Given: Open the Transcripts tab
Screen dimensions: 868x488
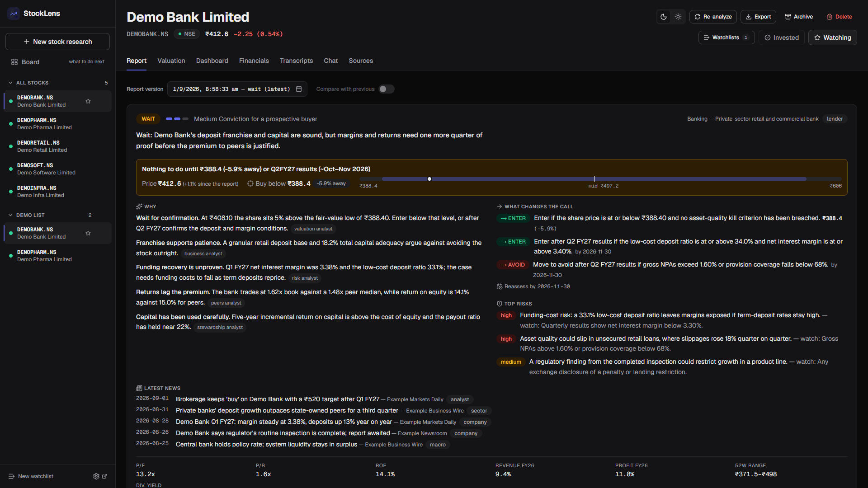Looking at the screenshot, I should click(x=296, y=61).
